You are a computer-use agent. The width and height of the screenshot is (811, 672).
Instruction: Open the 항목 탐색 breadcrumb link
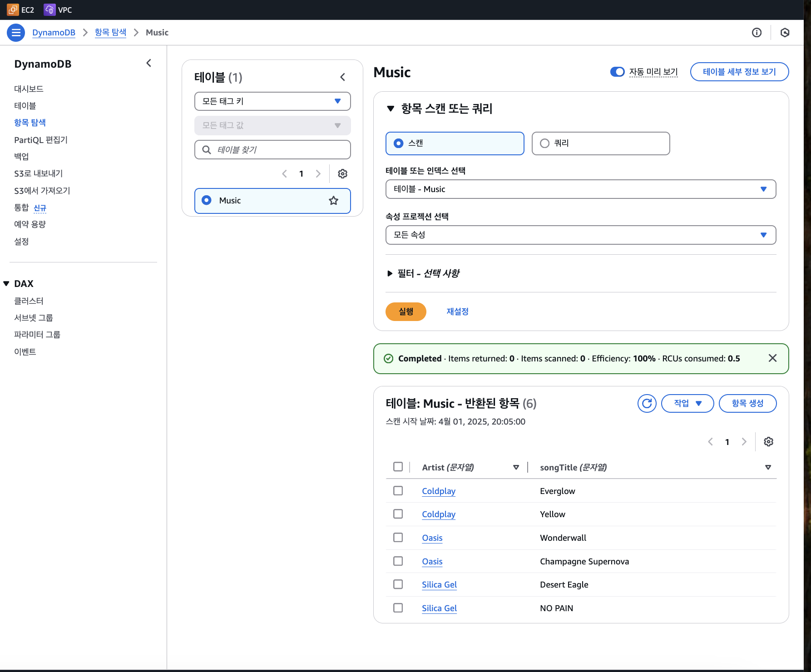pyautogui.click(x=110, y=33)
